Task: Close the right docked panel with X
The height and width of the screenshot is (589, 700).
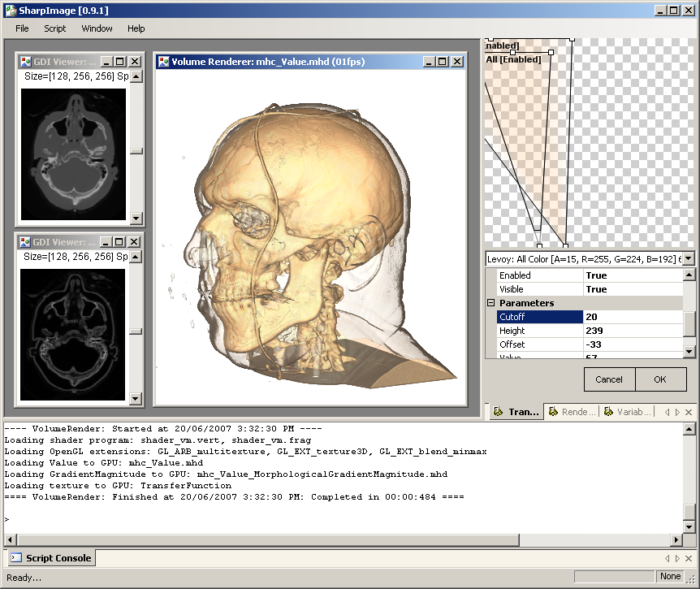Action: [x=689, y=412]
